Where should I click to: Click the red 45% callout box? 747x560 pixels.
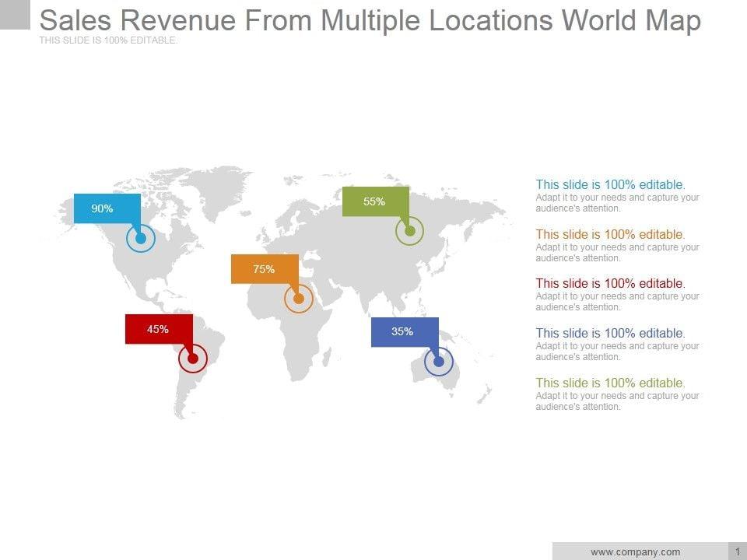[159, 329]
